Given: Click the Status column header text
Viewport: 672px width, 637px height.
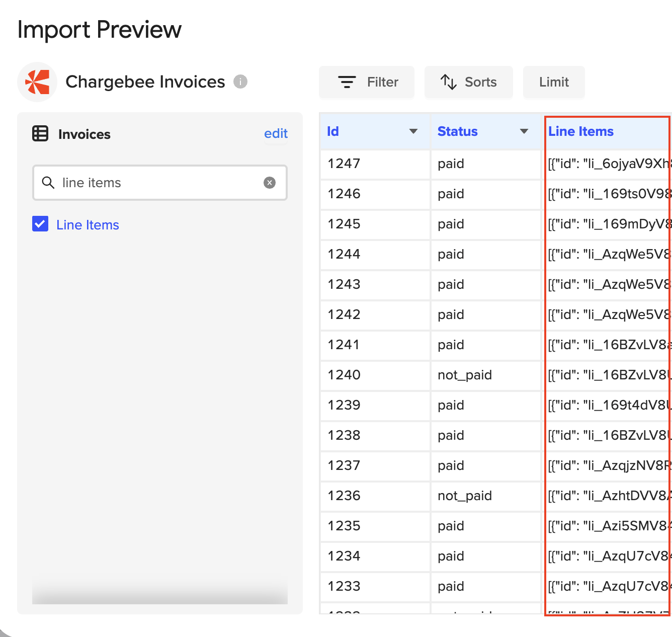Looking at the screenshot, I should coord(458,131).
